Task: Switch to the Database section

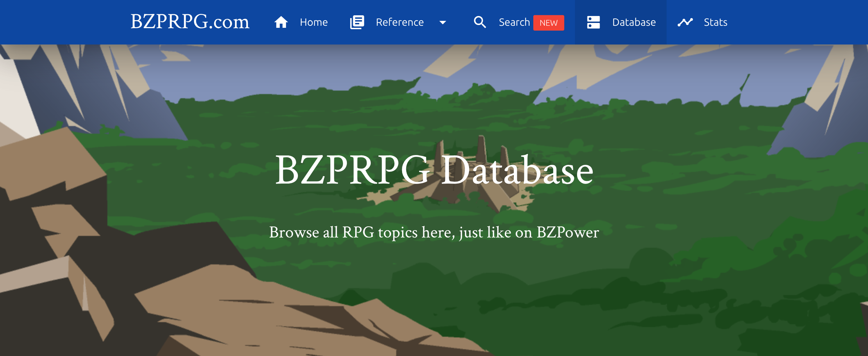Action: point(633,22)
